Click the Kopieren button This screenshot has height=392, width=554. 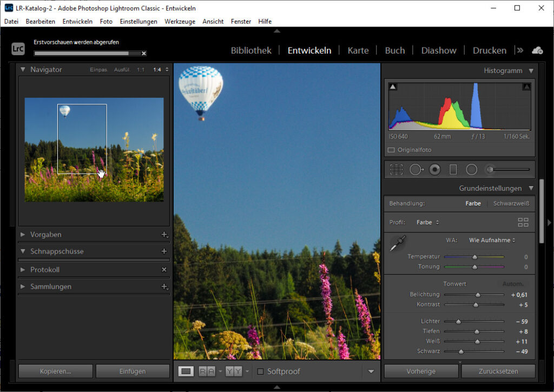click(x=55, y=371)
